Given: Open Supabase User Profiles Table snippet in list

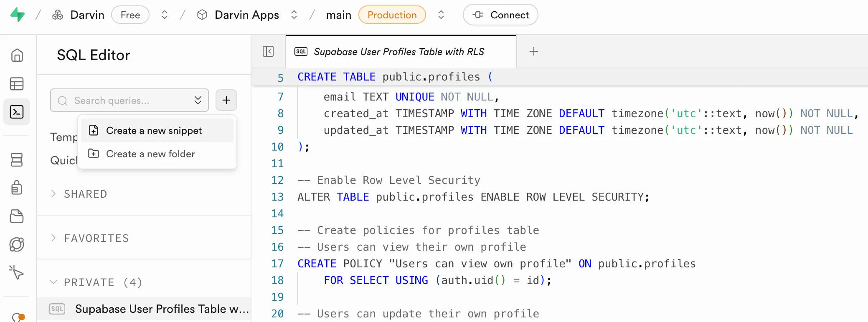Looking at the screenshot, I should (x=144, y=309).
